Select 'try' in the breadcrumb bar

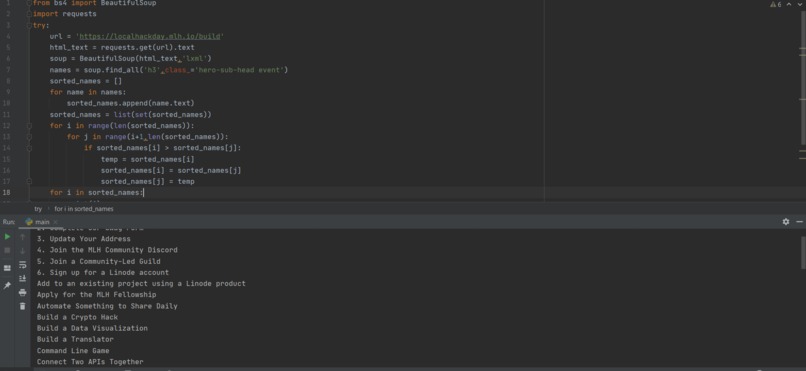click(38, 209)
